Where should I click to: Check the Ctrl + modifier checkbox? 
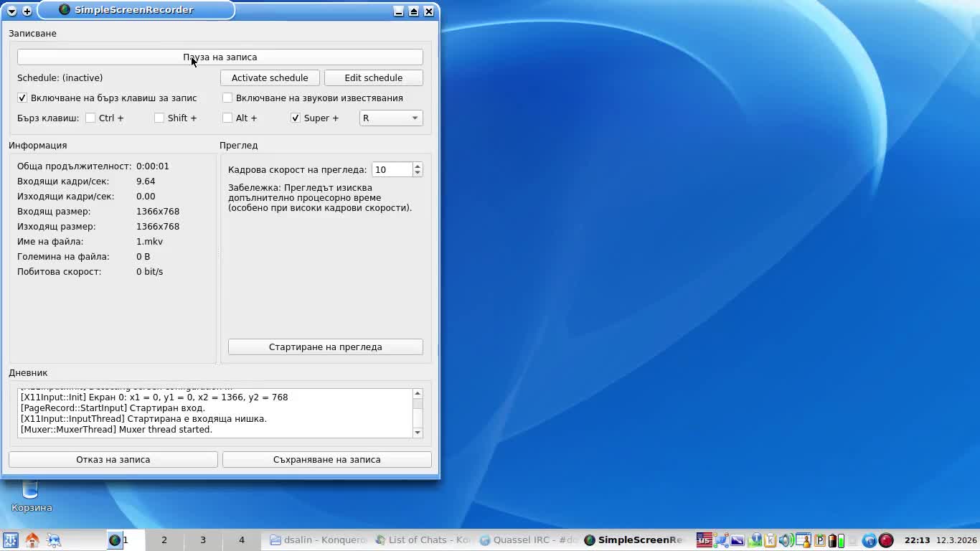[x=90, y=118]
